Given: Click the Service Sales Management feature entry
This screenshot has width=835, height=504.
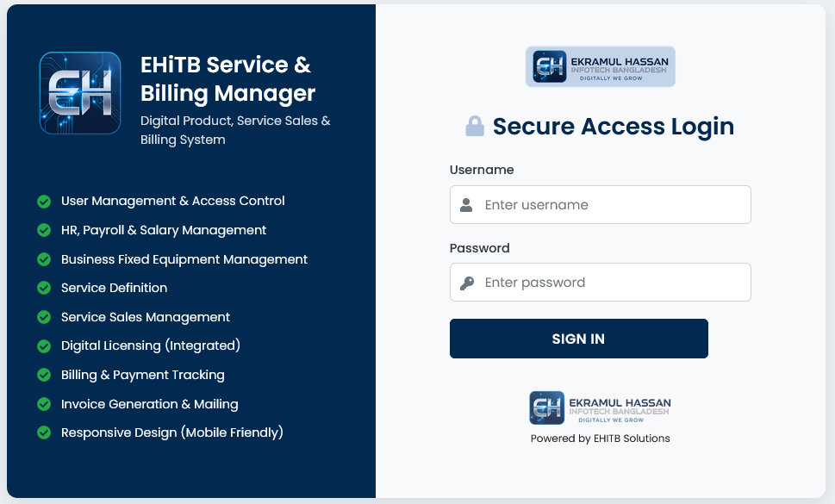Looking at the screenshot, I should [x=145, y=317].
